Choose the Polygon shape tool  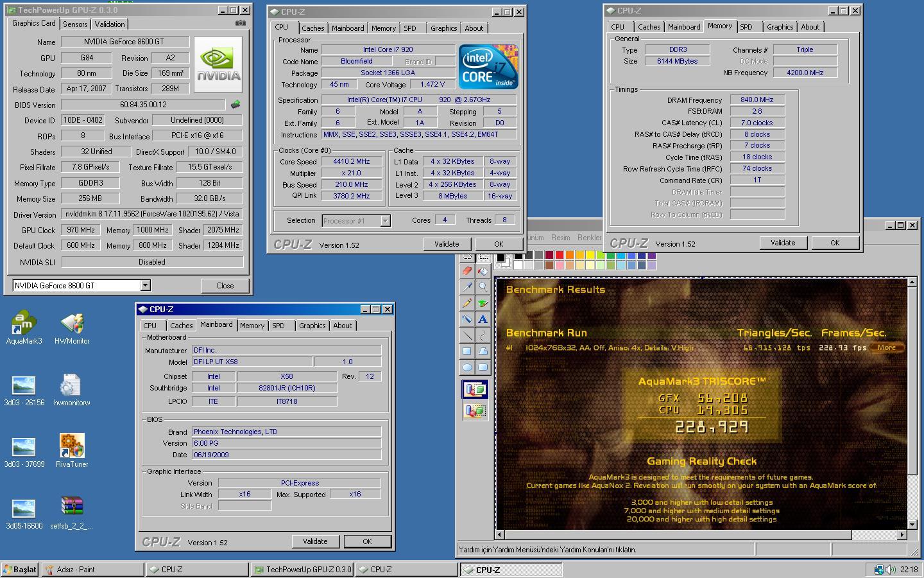tap(483, 351)
